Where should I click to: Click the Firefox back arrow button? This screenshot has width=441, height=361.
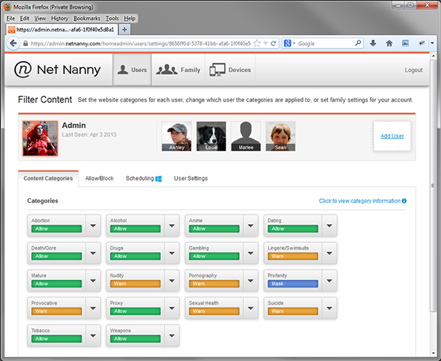[x=13, y=43]
